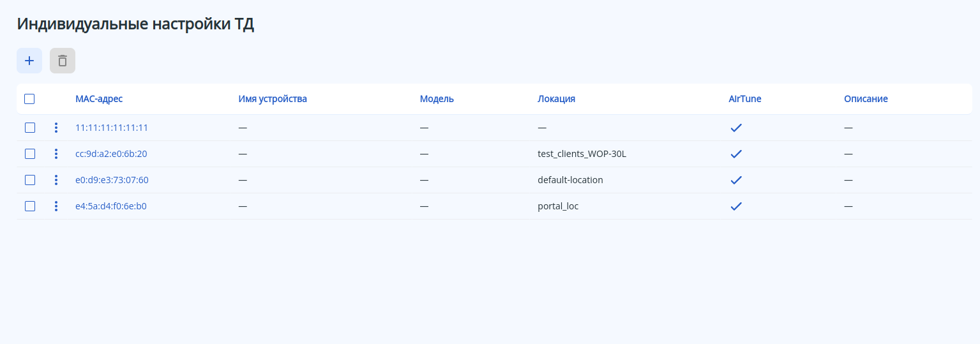Screen dimensions: 980x344
Task: Open three-dot menu for e0:d9:e3:73:07:60
Action: 56,180
